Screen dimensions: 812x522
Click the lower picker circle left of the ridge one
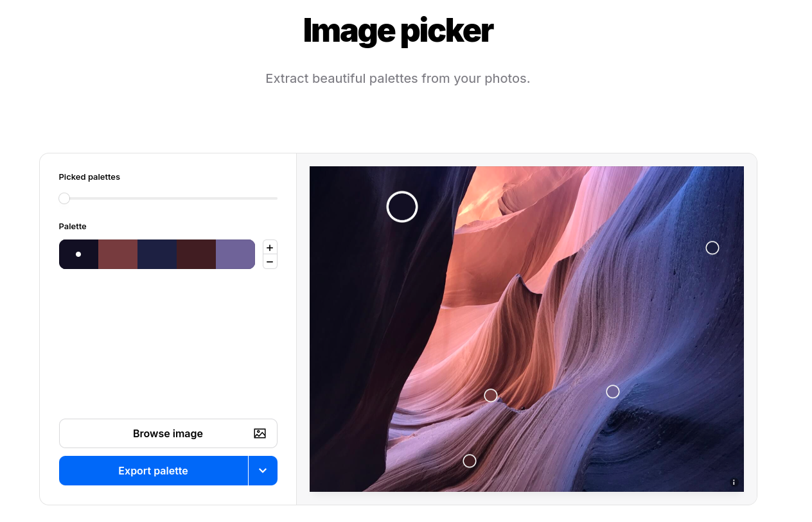(x=491, y=396)
